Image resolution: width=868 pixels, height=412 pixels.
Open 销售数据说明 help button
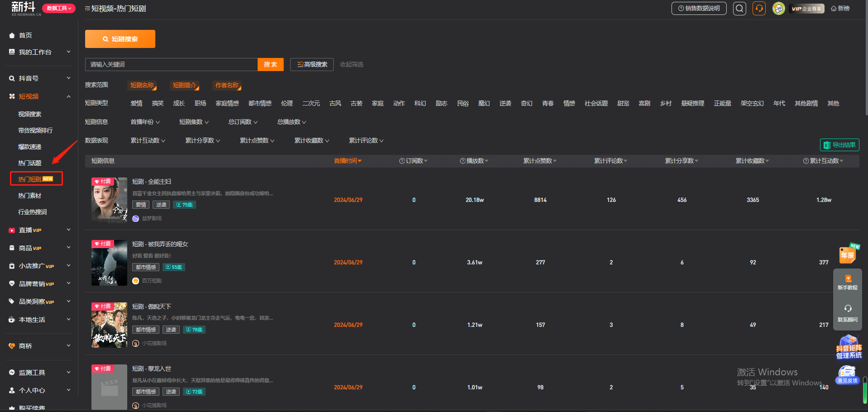(699, 8)
